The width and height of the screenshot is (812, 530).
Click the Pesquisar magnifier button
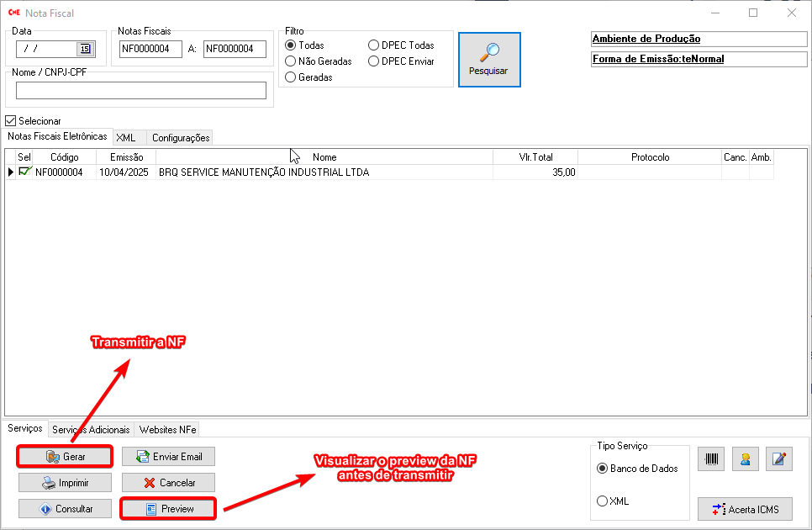tap(489, 59)
